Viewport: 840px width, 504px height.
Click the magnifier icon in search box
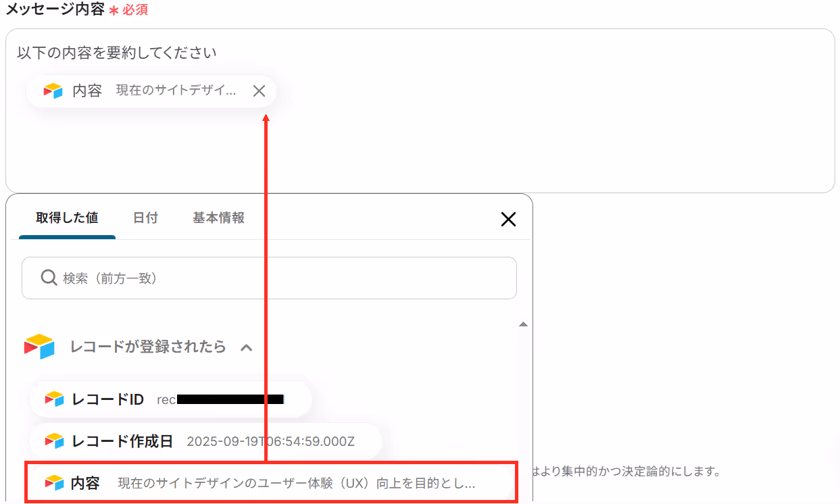pos(49,278)
